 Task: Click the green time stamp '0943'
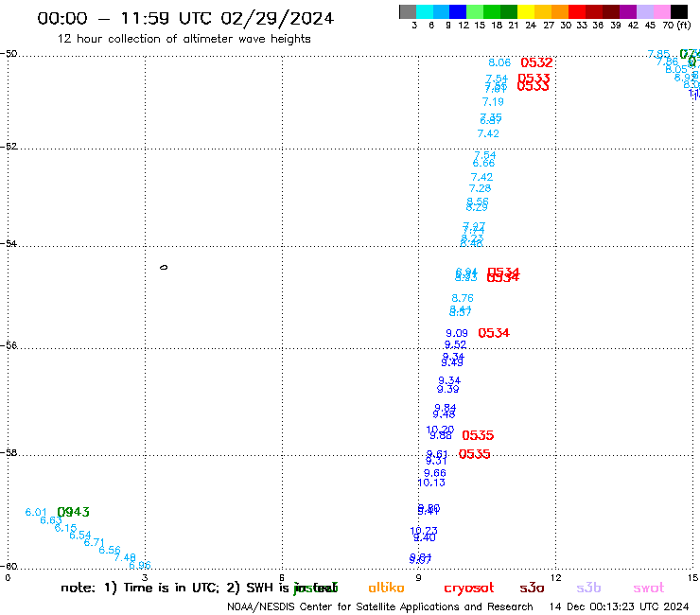click(x=73, y=512)
